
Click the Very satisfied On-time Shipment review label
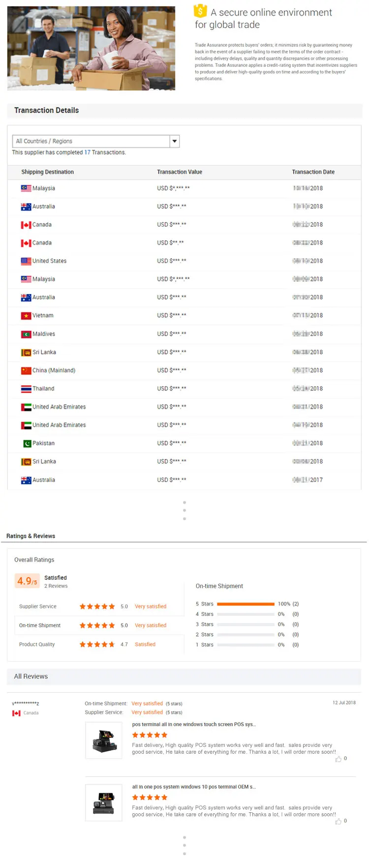147,704
